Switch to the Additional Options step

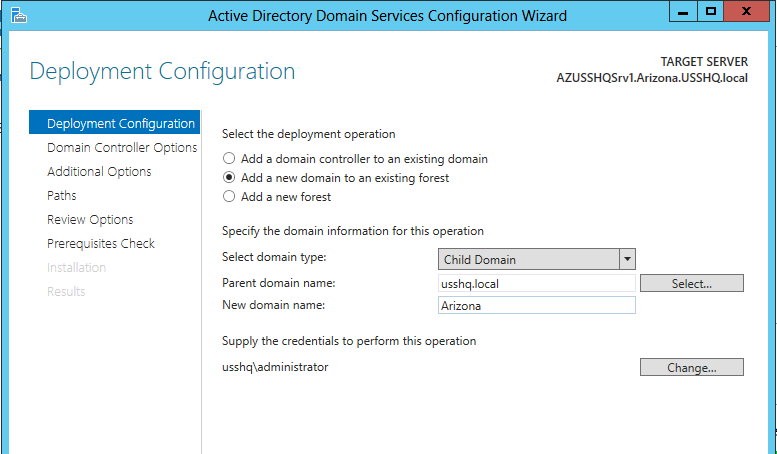point(99,172)
